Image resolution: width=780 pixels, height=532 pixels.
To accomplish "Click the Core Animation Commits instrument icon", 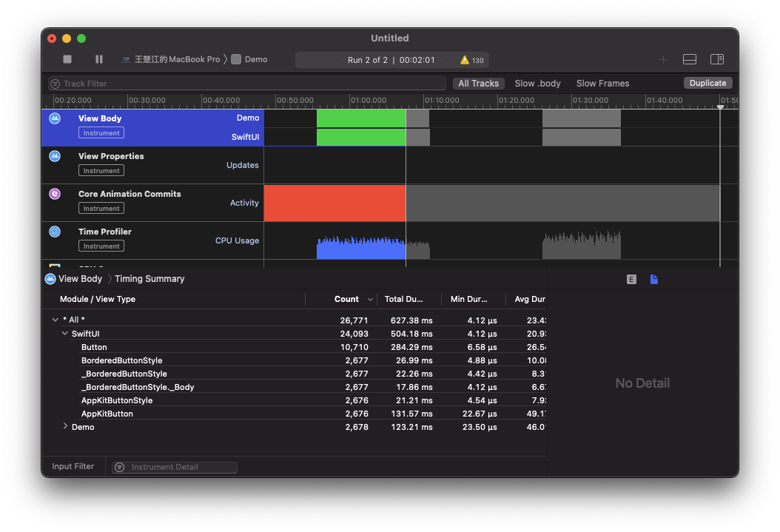I will (55, 194).
